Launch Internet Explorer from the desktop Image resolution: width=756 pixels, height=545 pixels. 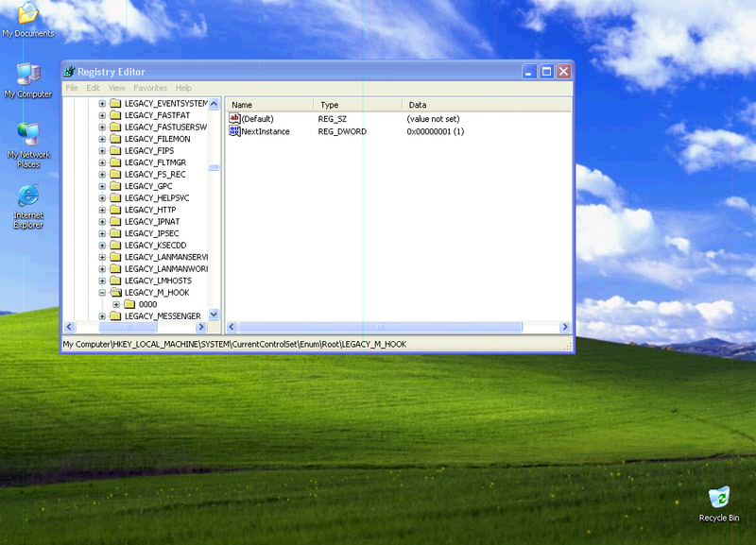(28, 196)
